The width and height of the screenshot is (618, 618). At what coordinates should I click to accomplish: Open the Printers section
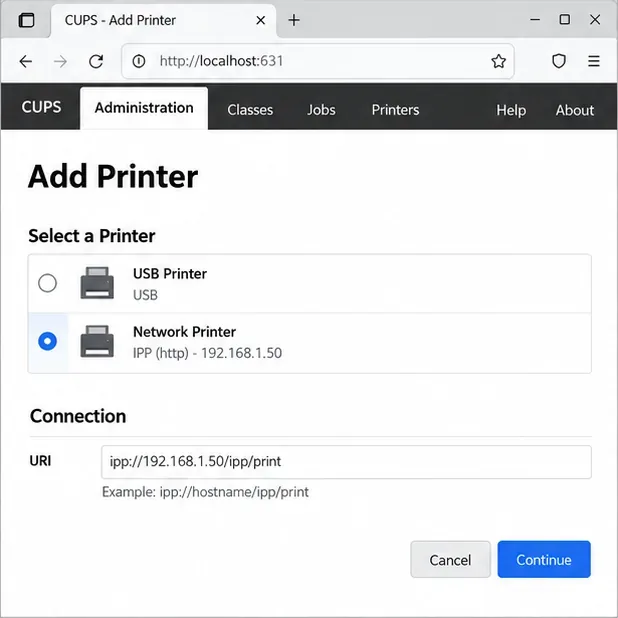point(395,110)
